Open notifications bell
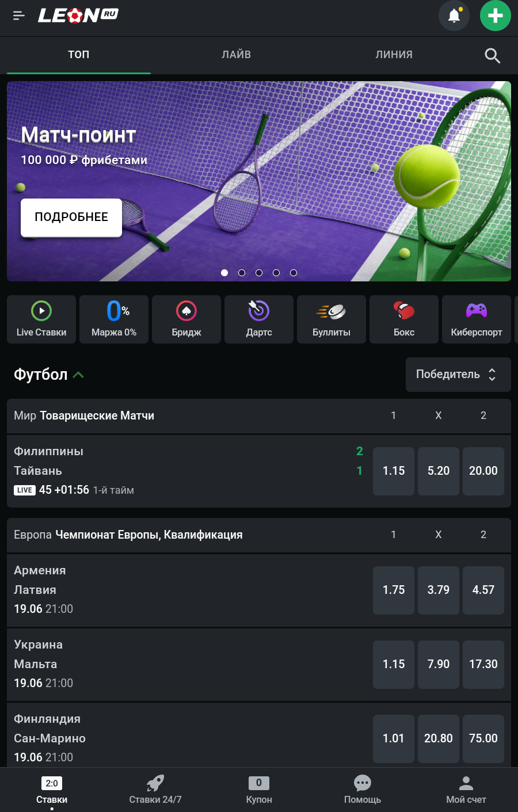The width and height of the screenshot is (518, 812). pyautogui.click(x=454, y=16)
